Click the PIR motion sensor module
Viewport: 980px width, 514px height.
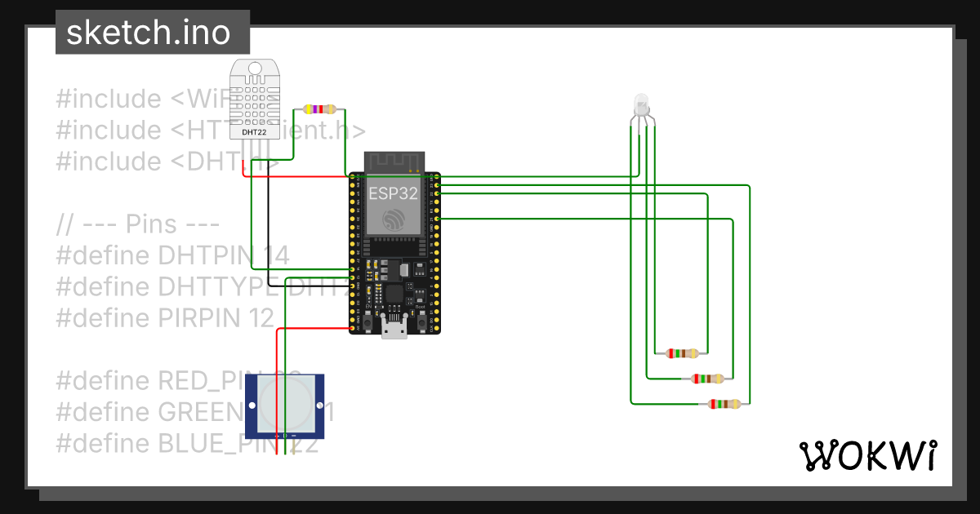tap(285, 405)
